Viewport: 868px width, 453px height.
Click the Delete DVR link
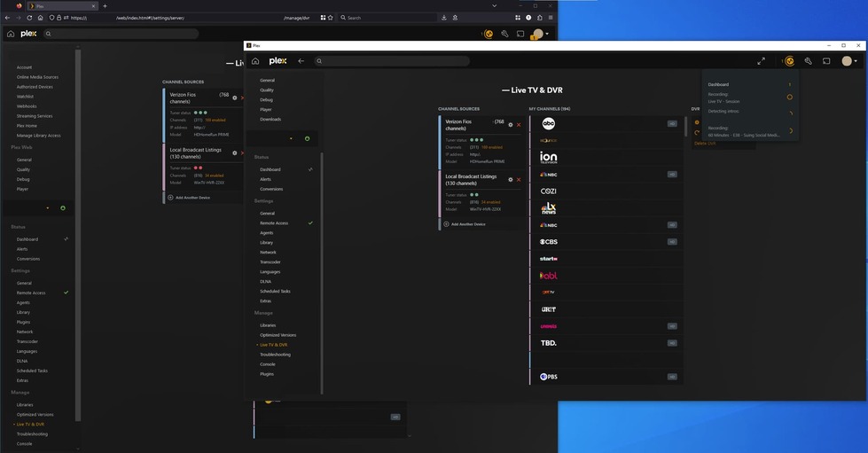(x=705, y=144)
